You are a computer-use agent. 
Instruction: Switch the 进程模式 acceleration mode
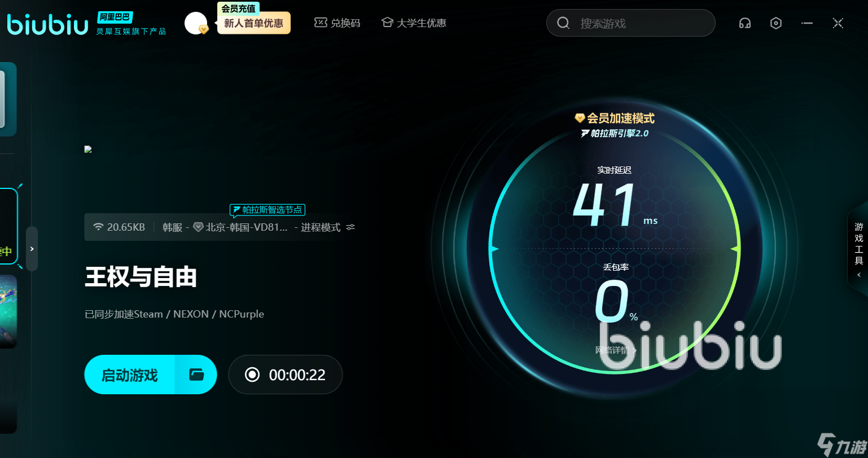pyautogui.click(x=321, y=227)
